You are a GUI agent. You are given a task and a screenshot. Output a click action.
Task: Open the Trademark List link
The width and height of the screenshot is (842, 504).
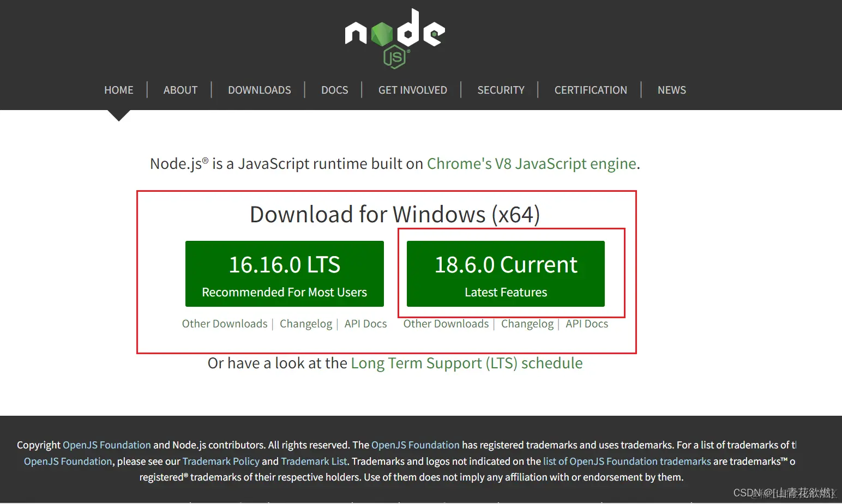(314, 462)
